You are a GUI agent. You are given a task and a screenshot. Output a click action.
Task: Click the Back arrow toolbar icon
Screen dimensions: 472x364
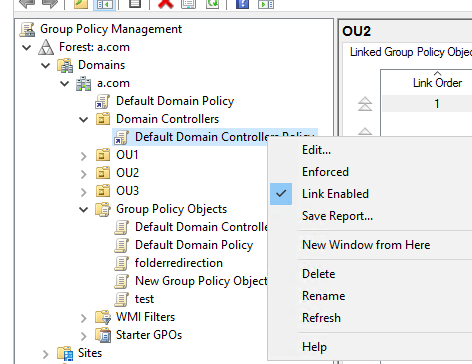tap(27, 3)
